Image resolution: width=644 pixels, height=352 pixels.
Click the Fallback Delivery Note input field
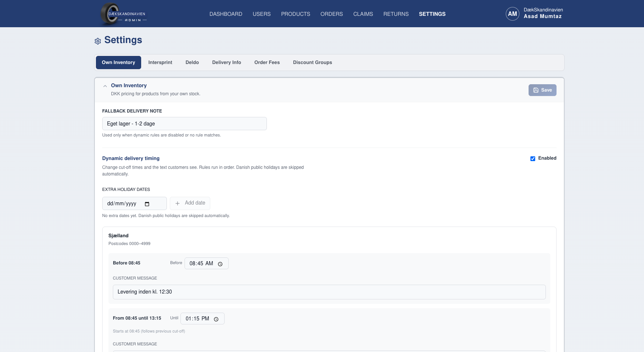tap(184, 124)
